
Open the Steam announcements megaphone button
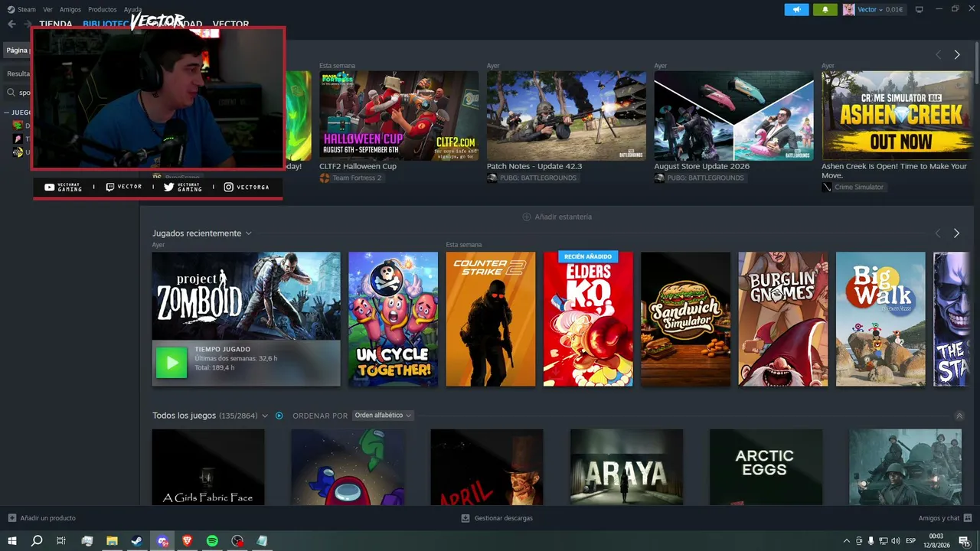tap(796, 10)
